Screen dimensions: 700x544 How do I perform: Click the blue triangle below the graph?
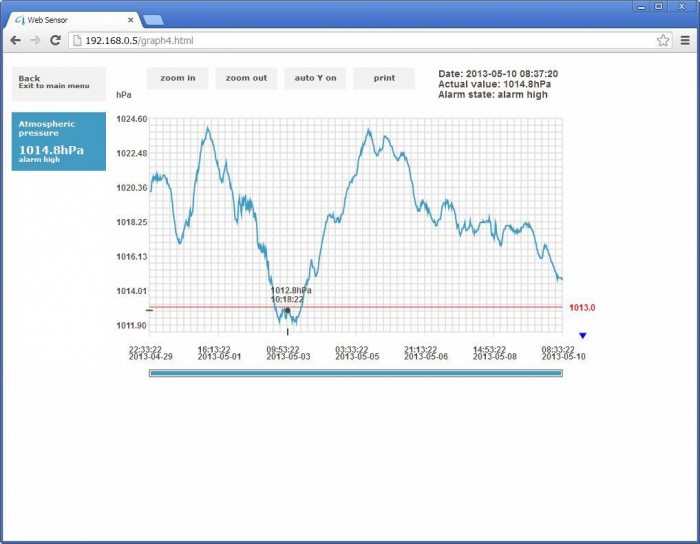[x=583, y=336]
